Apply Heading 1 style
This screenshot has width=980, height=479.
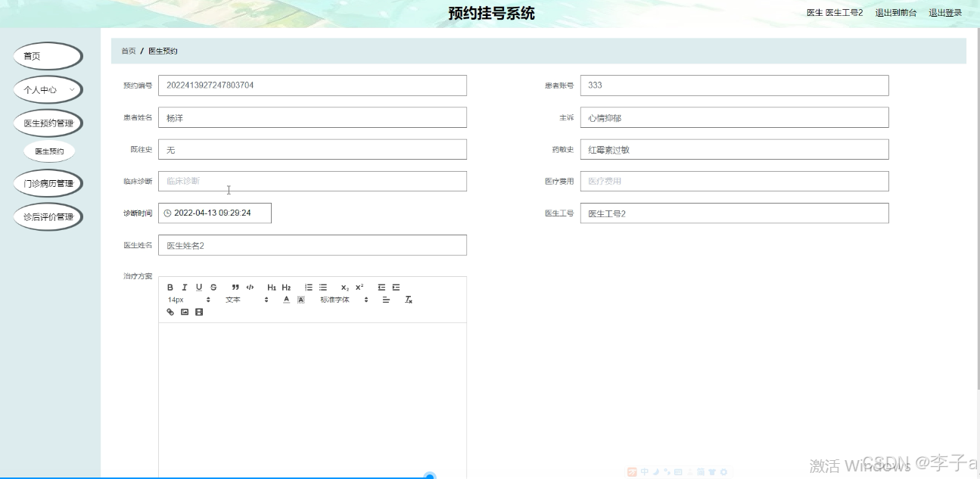click(x=271, y=287)
